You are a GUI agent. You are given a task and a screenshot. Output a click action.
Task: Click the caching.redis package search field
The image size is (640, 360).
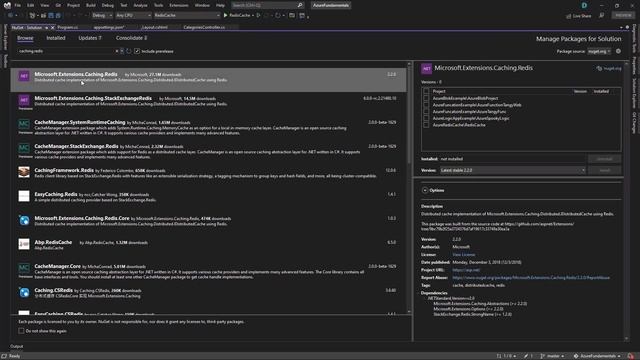[x=66, y=51]
